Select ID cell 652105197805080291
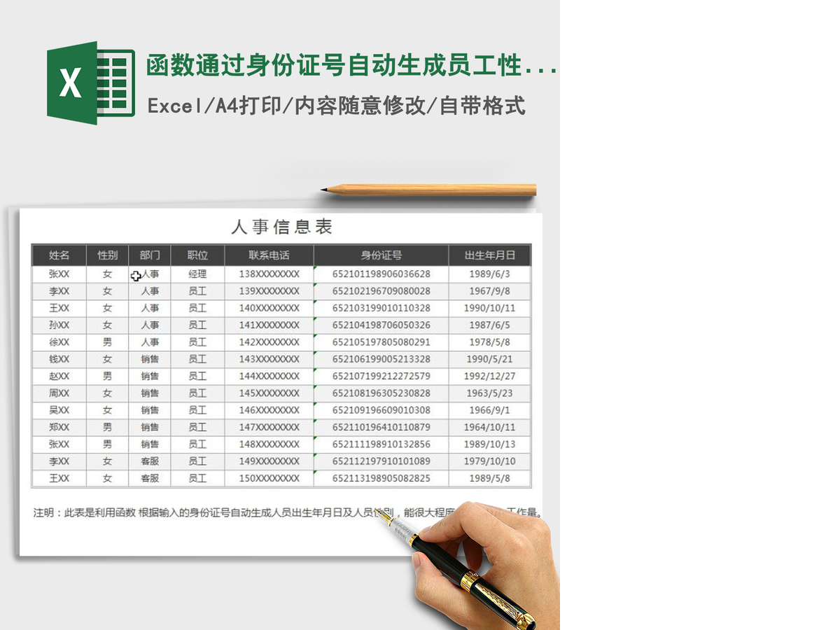Screen dimensions: 840x630 click(x=381, y=342)
